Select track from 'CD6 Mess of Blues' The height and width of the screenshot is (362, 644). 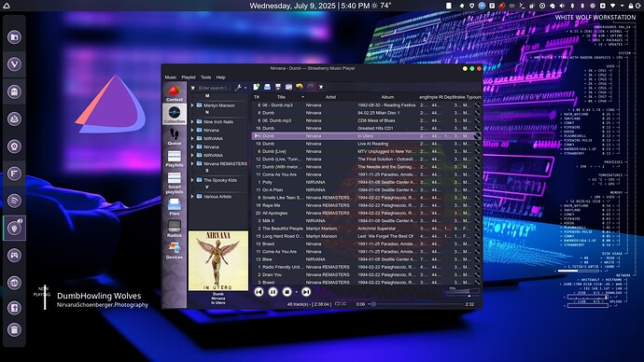365,120
